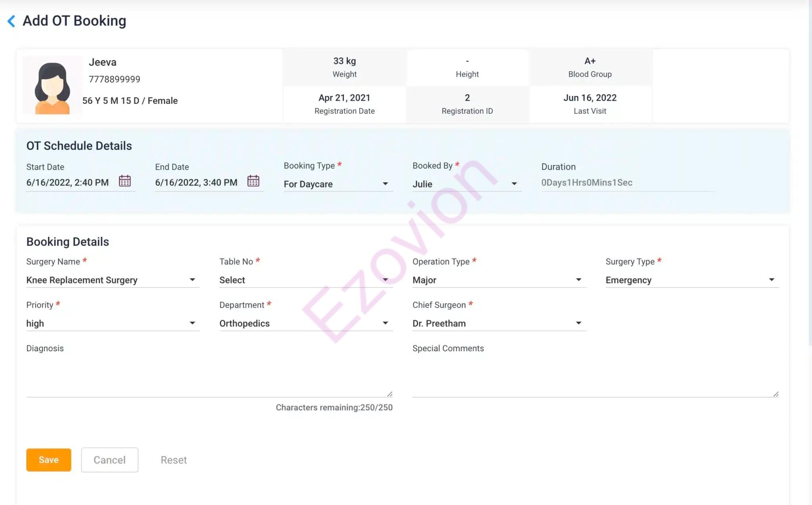The width and height of the screenshot is (812, 505).
Task: Choose a Chief Surgeon from dropdown
Action: click(x=498, y=323)
